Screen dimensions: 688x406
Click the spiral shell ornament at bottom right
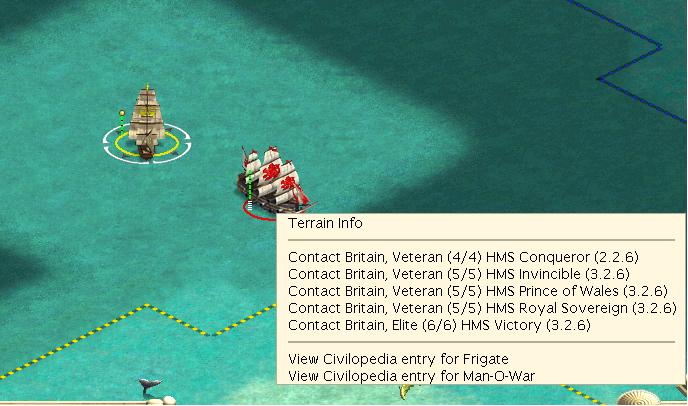click(x=638, y=397)
